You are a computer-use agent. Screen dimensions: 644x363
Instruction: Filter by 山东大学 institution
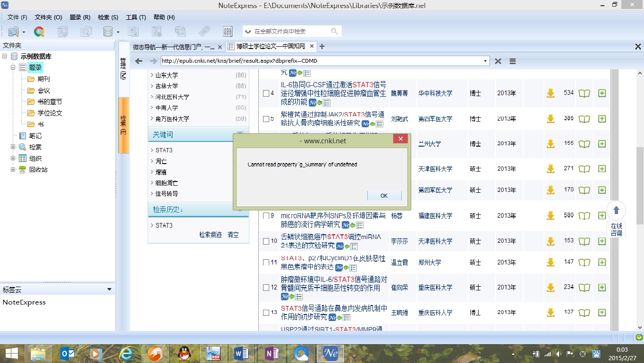(167, 75)
